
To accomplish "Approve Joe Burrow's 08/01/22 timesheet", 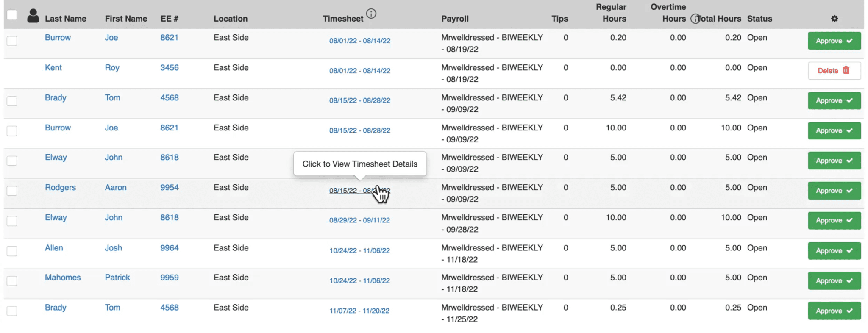I will pos(834,41).
